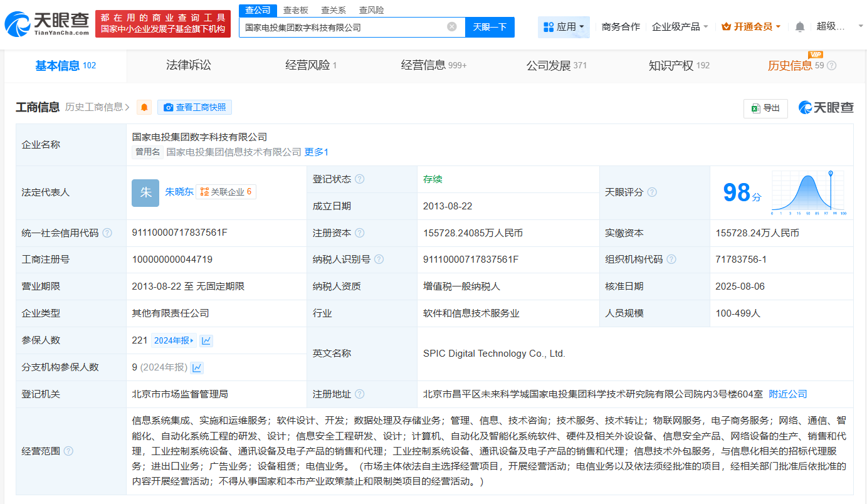The height and width of the screenshot is (504, 867).
Task: Open the trend chart icon beside 2024年报
Action: (x=208, y=340)
